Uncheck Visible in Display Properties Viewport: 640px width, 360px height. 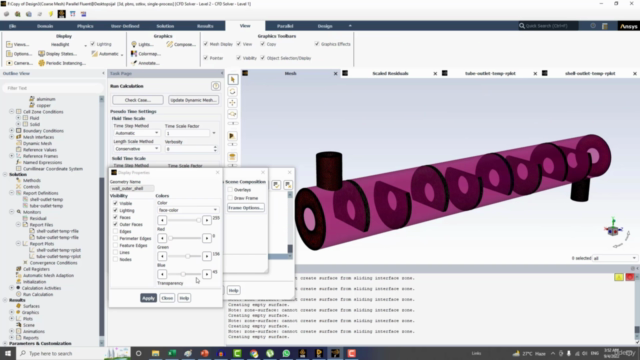116,203
